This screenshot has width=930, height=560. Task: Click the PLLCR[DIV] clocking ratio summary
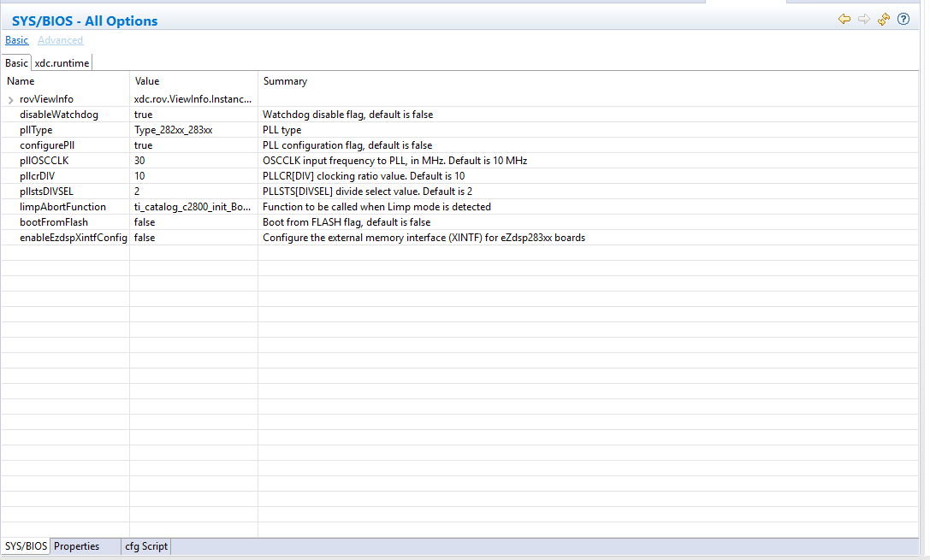[364, 176]
